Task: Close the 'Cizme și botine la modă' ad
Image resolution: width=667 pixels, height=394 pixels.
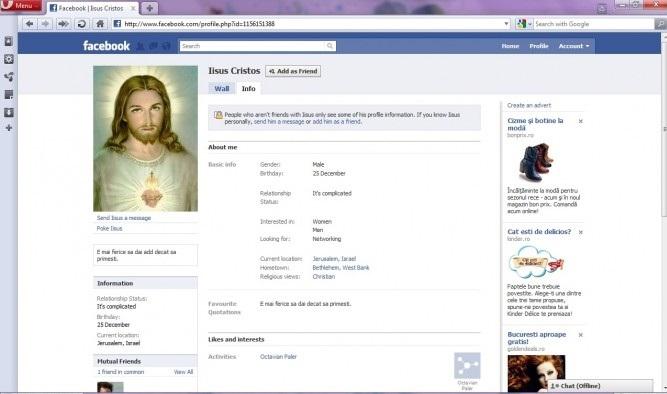Action: pyautogui.click(x=581, y=121)
